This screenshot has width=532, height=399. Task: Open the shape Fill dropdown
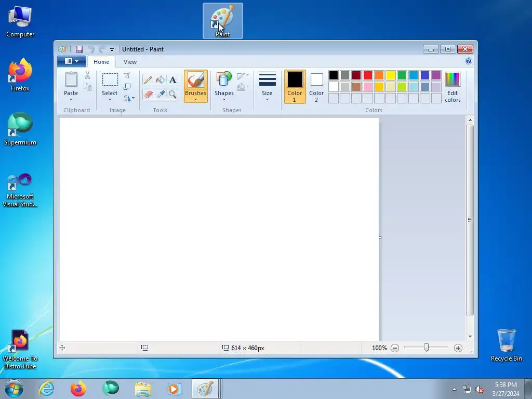[x=243, y=87]
